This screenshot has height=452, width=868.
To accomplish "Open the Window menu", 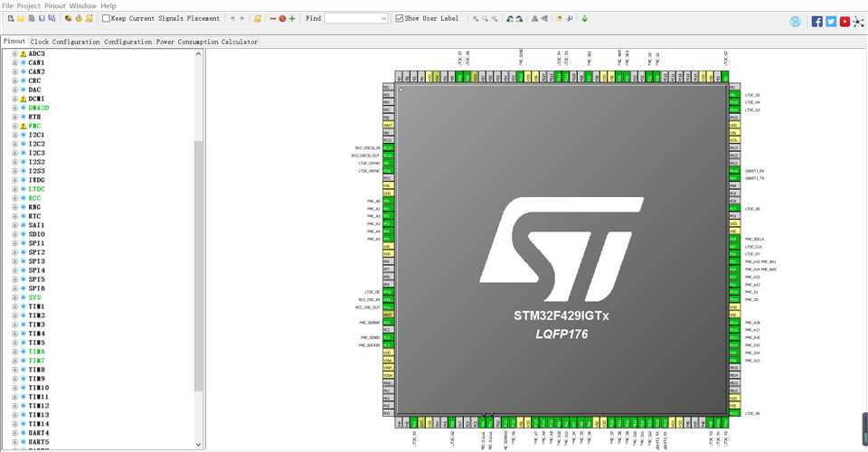I will point(83,5).
